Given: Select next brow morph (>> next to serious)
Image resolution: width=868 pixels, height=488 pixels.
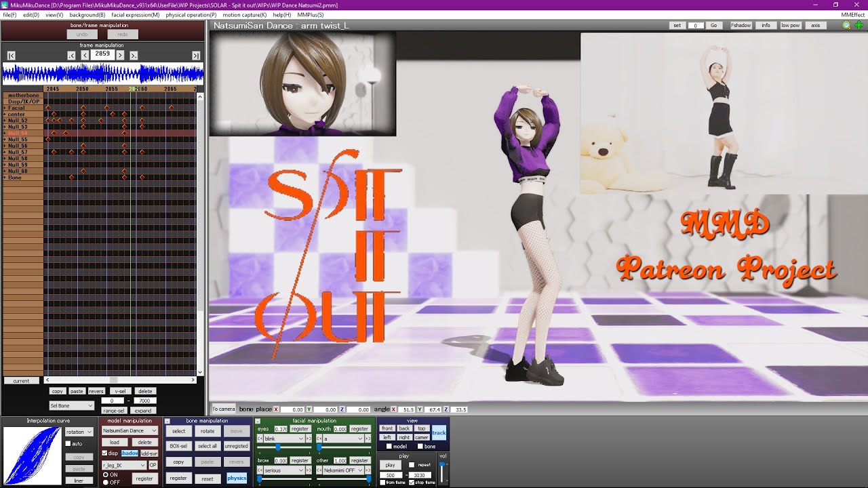Looking at the screenshot, I should [x=309, y=470].
